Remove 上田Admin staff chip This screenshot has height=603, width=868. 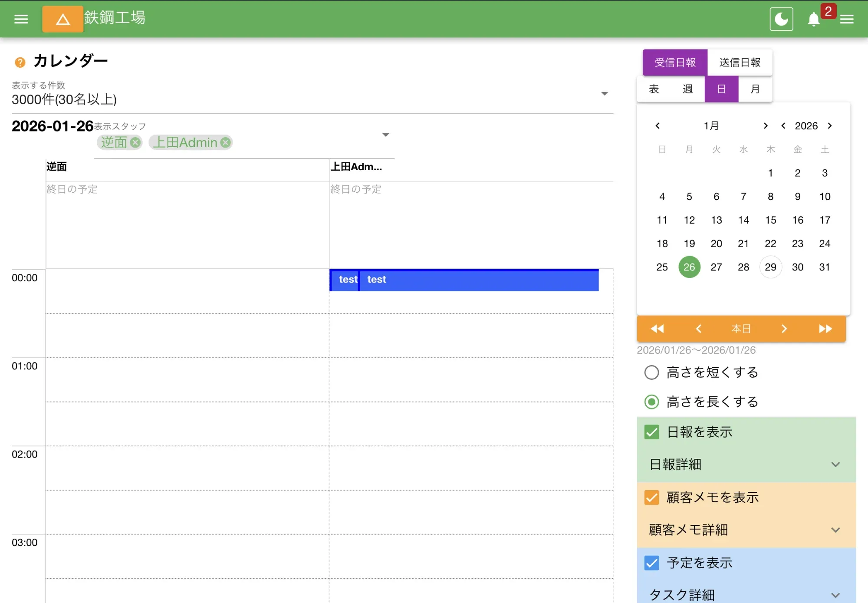225,142
